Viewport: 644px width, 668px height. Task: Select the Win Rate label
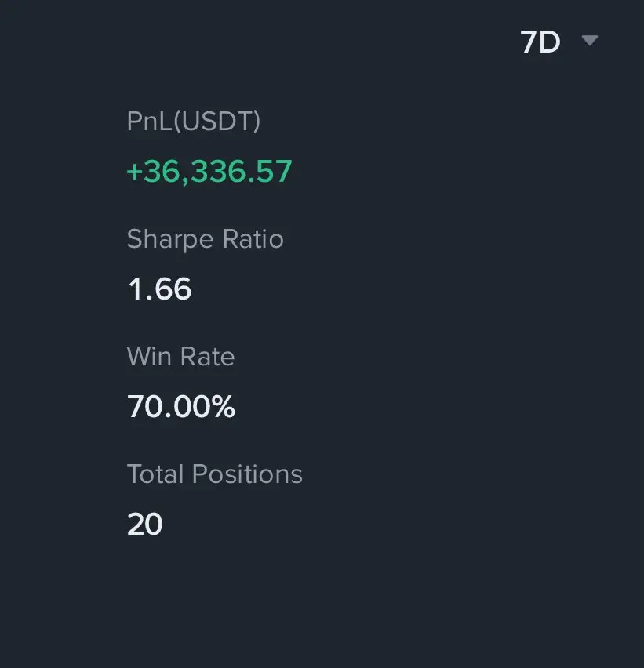click(x=180, y=356)
